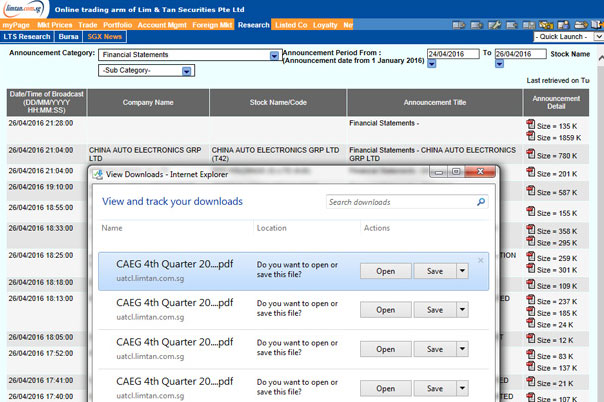
Task: Click the magnifier in Search downloads box
Action: click(481, 202)
